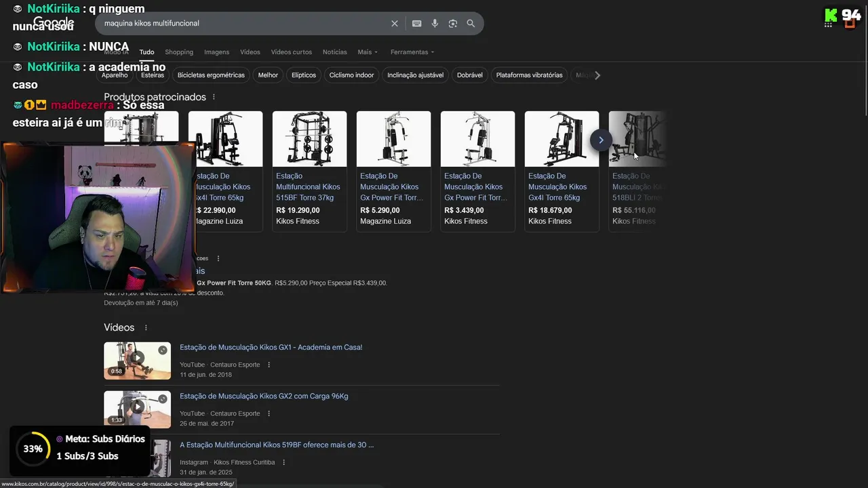
Task: Open options menu beside Produtos patrocinados
Action: click(x=214, y=98)
